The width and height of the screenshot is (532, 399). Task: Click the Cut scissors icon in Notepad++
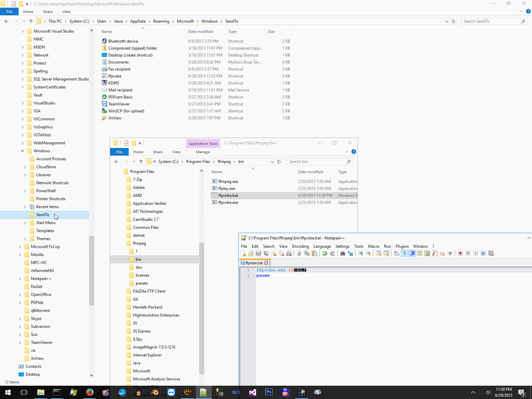(299, 253)
